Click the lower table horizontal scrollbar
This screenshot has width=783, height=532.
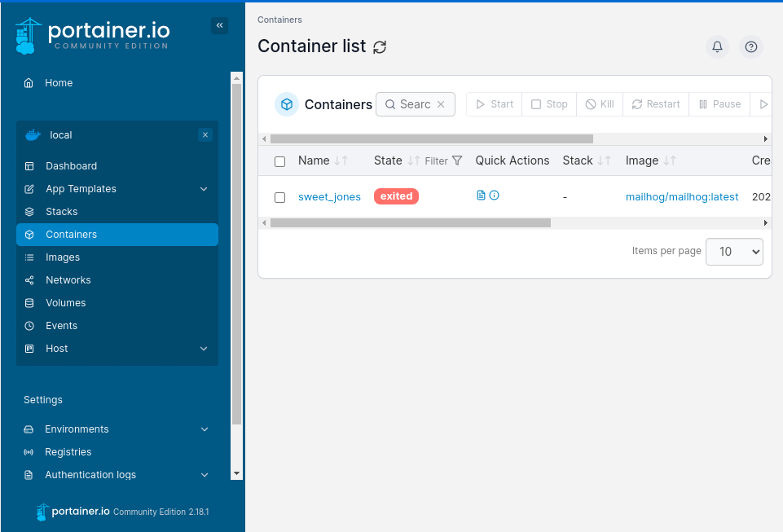click(x=411, y=222)
